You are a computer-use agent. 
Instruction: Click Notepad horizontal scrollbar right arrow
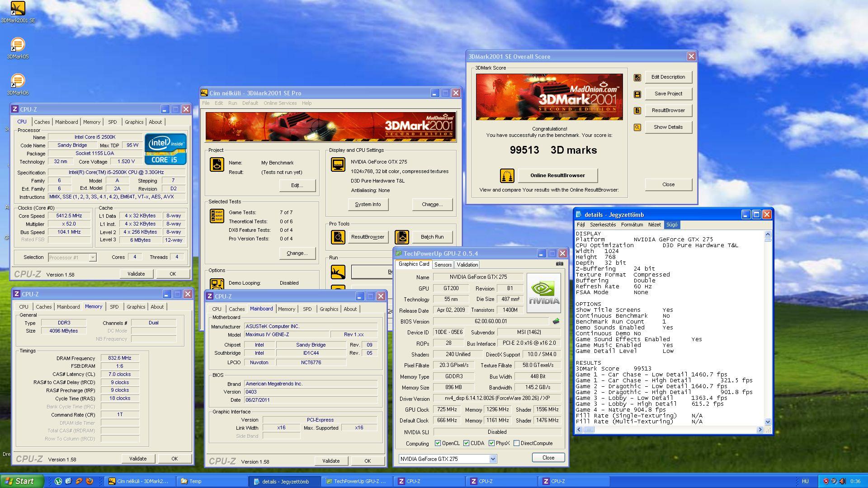[760, 430]
